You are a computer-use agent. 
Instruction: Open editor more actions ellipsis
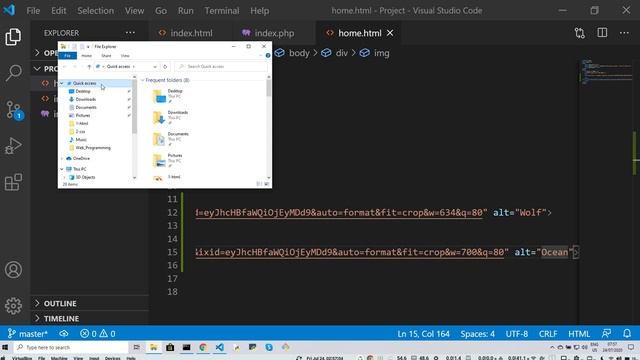[x=624, y=33]
